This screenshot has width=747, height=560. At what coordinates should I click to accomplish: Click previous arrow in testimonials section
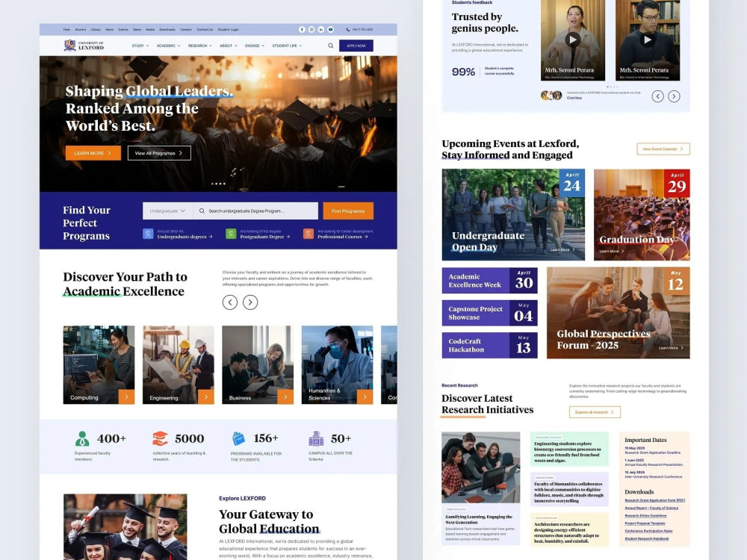(x=658, y=96)
